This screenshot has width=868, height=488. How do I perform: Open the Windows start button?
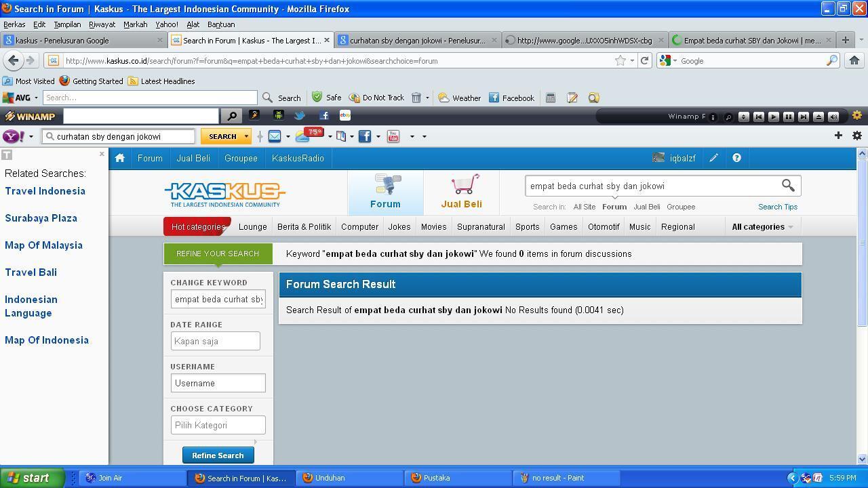click(x=33, y=478)
